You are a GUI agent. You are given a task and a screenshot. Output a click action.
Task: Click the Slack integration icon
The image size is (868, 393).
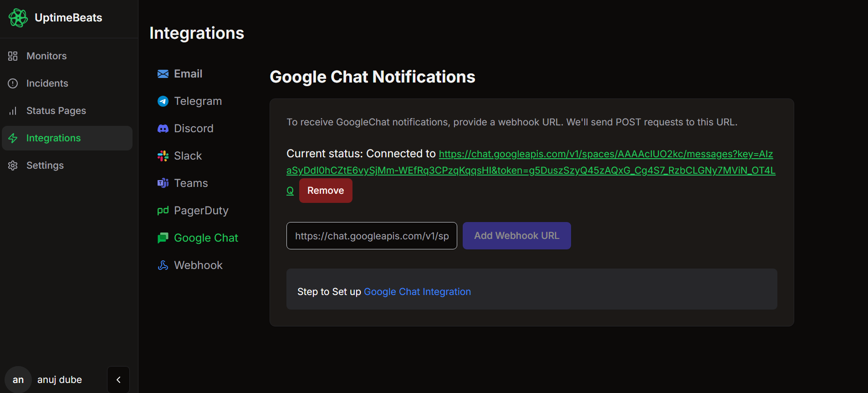(x=163, y=156)
